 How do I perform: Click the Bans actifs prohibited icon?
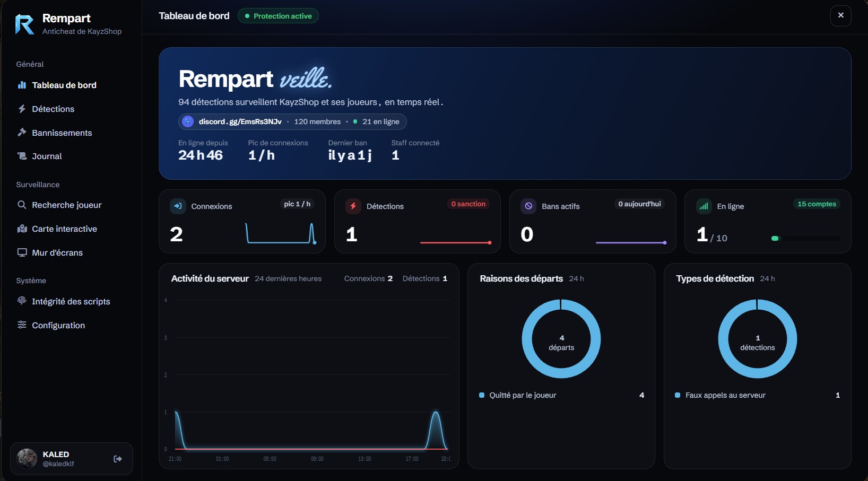coord(528,206)
